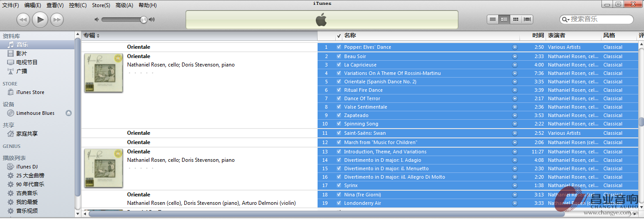Open the 文件(F) menu
Viewport: 644px width, 219px height.
coord(11,5)
